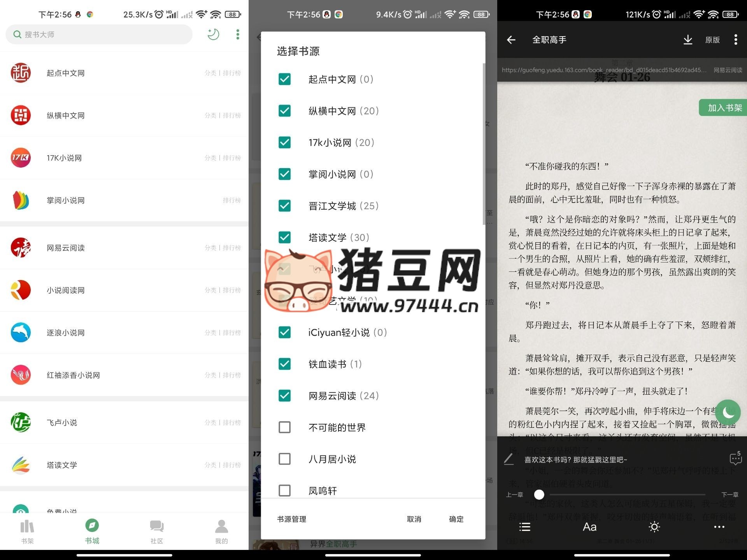Tap the comment bubble icon with 5
The height and width of the screenshot is (560, 747).
735,459
